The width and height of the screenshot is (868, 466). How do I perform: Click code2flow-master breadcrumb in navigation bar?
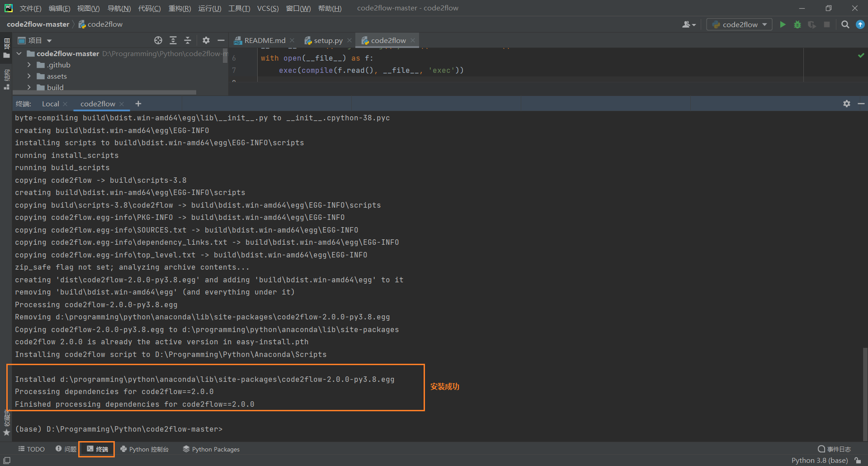pyautogui.click(x=38, y=24)
